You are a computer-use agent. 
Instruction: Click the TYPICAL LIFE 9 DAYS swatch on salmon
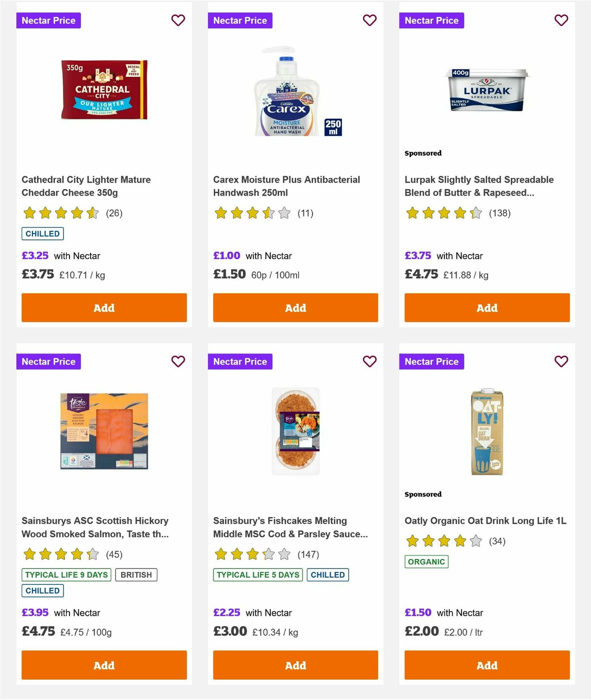pyautogui.click(x=66, y=574)
